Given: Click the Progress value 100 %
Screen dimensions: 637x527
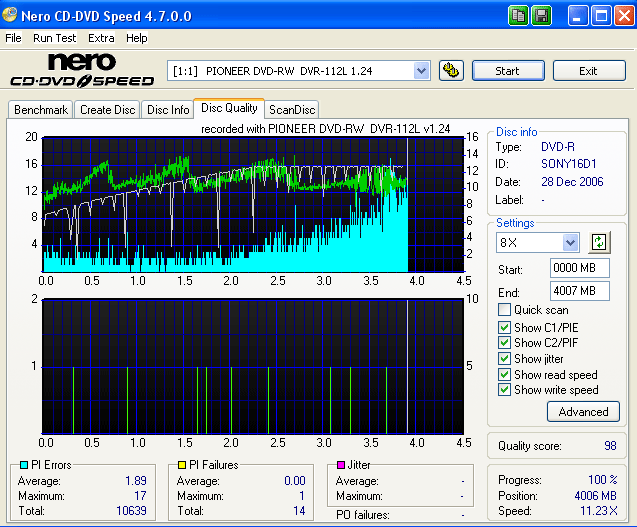Looking at the screenshot, I should pyautogui.click(x=603, y=480).
